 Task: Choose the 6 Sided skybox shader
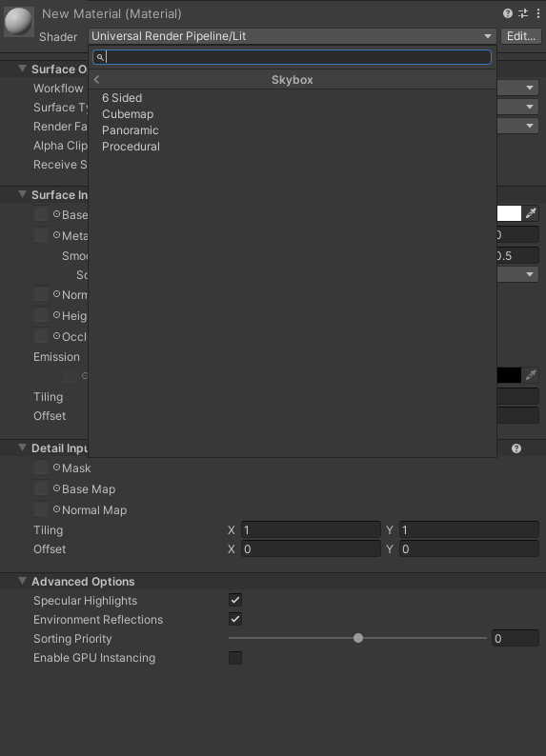(293, 98)
